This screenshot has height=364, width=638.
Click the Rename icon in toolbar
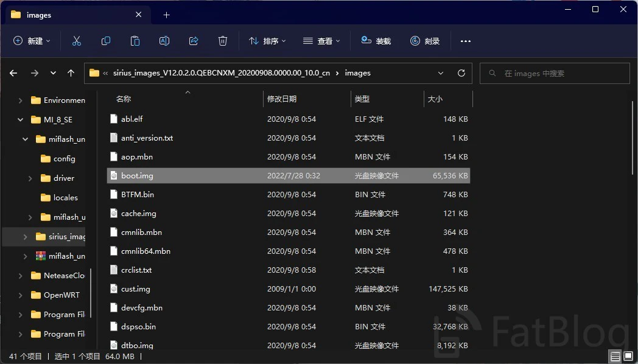(164, 41)
